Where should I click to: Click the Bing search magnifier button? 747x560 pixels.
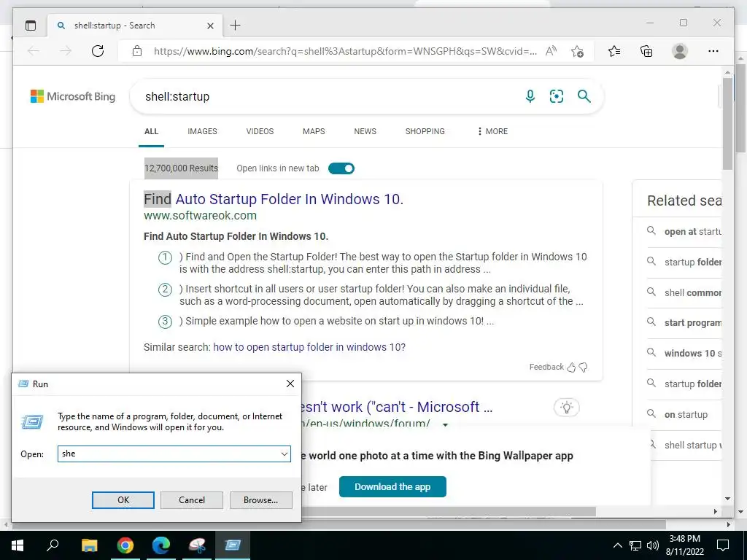click(x=584, y=96)
